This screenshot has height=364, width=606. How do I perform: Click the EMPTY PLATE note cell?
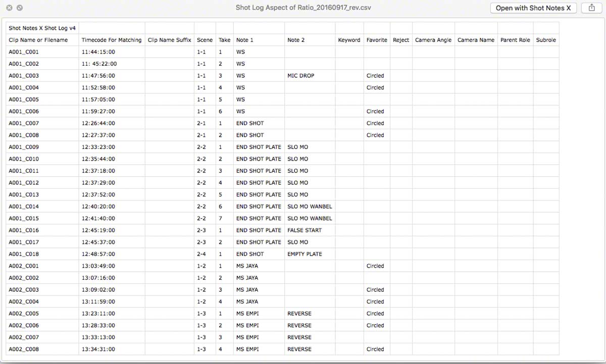coord(310,254)
